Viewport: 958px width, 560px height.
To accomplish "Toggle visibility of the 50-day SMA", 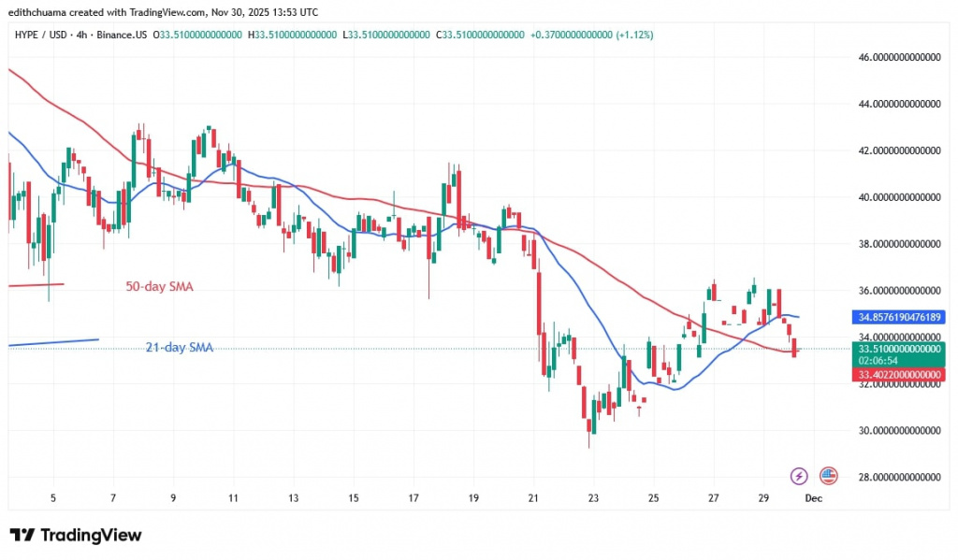I will [x=159, y=286].
